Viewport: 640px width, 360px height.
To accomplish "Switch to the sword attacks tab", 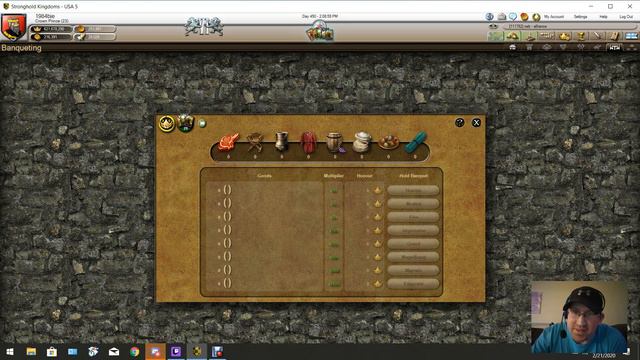I will tap(598, 36).
